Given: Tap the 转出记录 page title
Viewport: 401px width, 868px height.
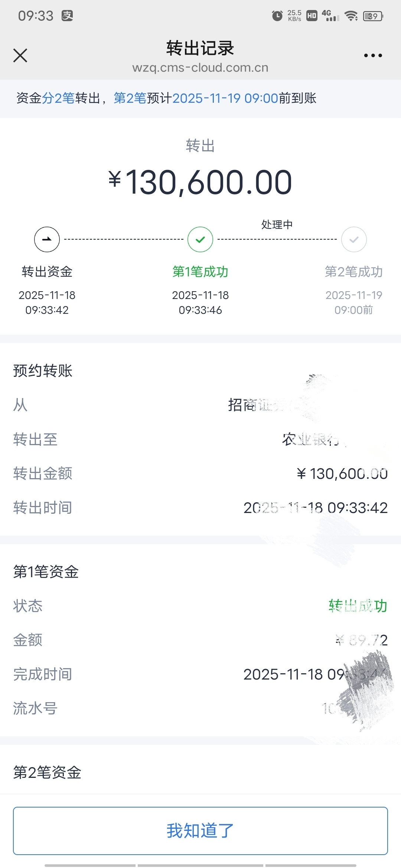Looking at the screenshot, I should click(200, 48).
